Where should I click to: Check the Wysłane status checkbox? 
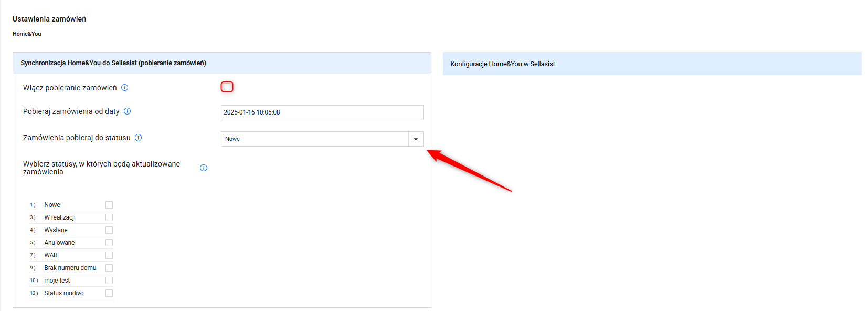(x=109, y=230)
